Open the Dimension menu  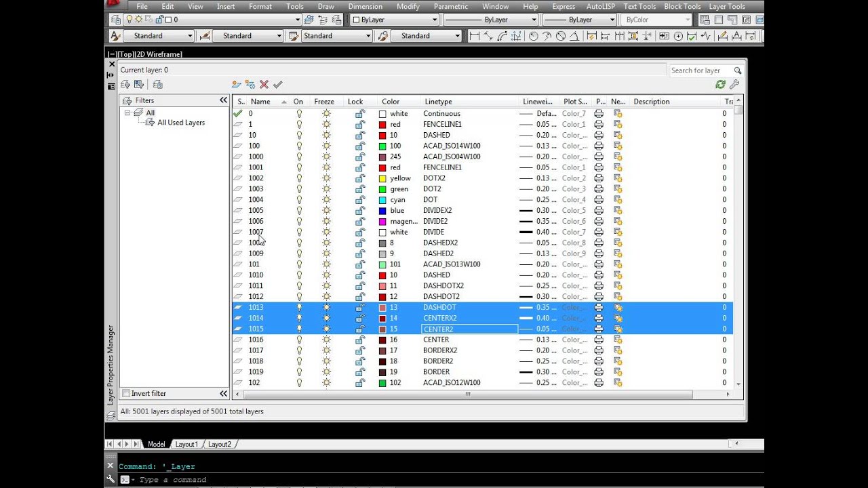(366, 6)
